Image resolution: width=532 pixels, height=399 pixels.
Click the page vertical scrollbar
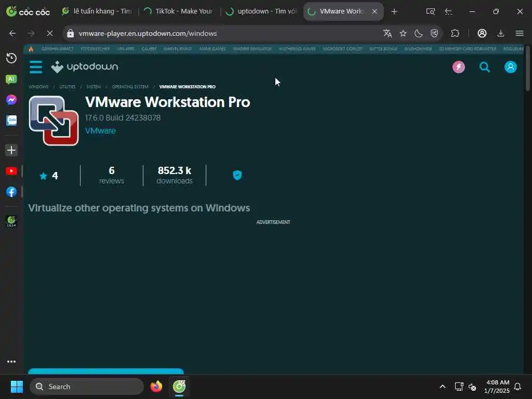click(528, 68)
